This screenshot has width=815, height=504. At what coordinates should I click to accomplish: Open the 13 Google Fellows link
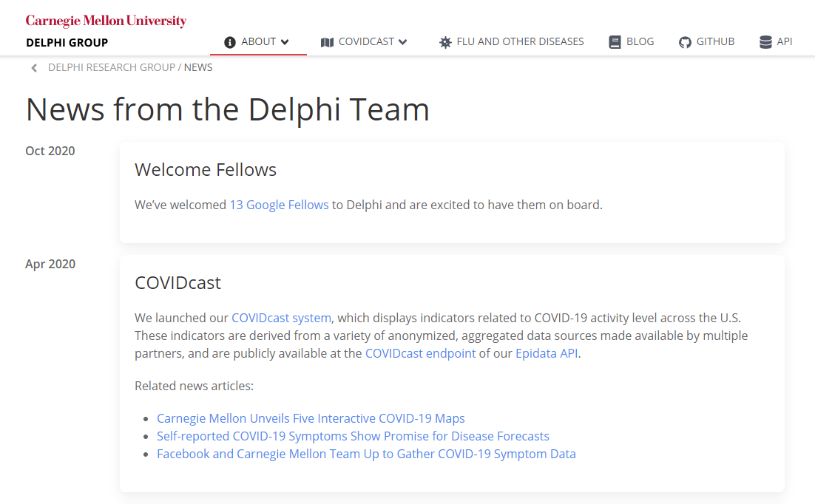(279, 205)
